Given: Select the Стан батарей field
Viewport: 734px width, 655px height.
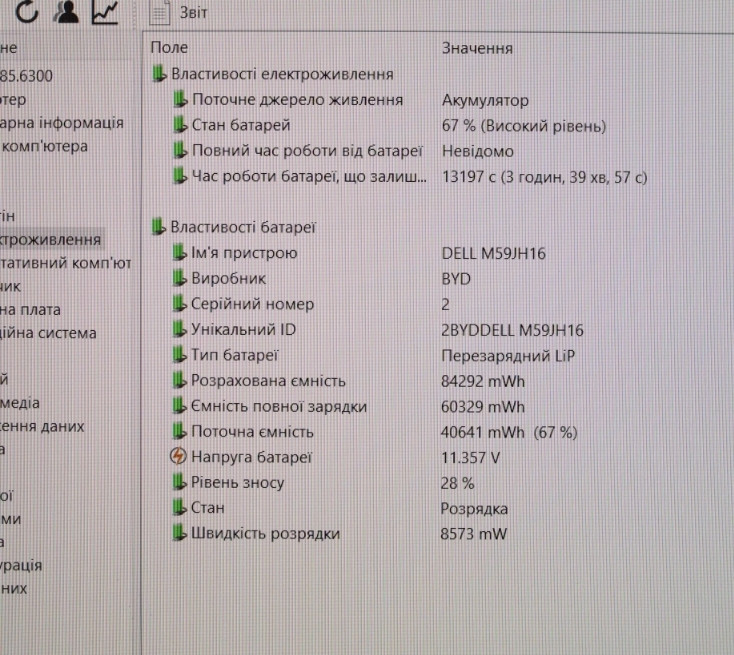Looking at the screenshot, I should [x=241, y=125].
